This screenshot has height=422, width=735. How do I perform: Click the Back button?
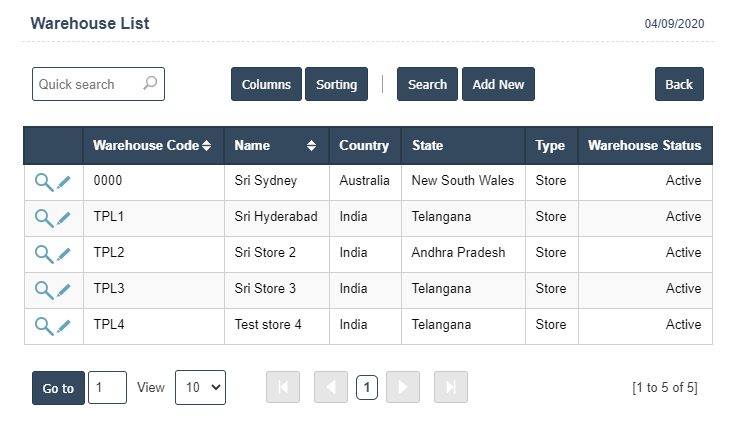(679, 85)
